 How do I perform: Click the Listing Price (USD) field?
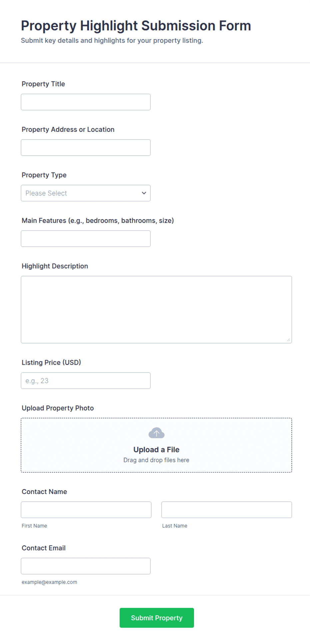[x=86, y=381]
